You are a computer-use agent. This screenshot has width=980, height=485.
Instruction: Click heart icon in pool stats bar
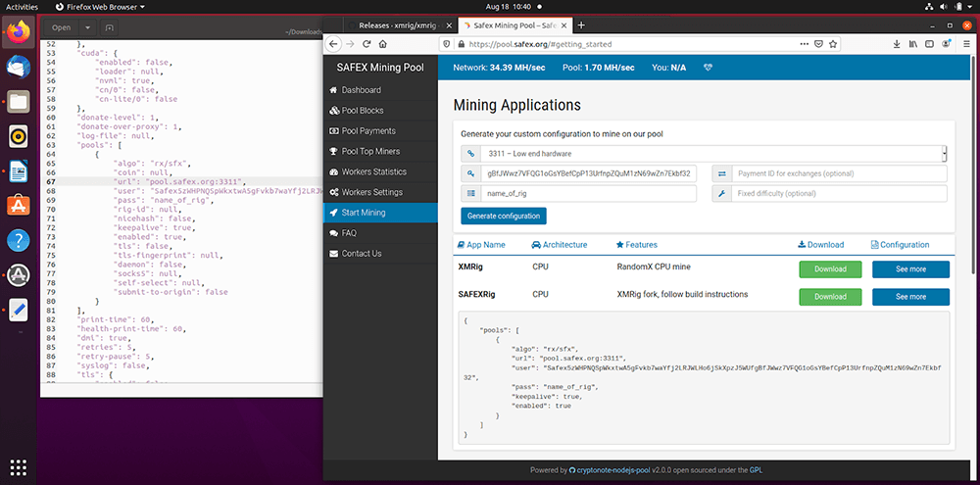pos(708,68)
